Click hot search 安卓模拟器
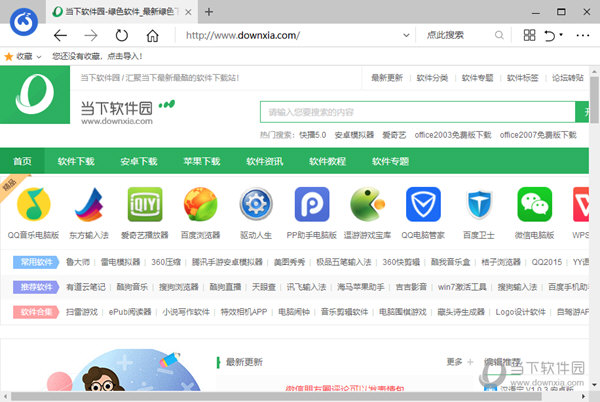The width and height of the screenshot is (600, 402). (x=354, y=135)
